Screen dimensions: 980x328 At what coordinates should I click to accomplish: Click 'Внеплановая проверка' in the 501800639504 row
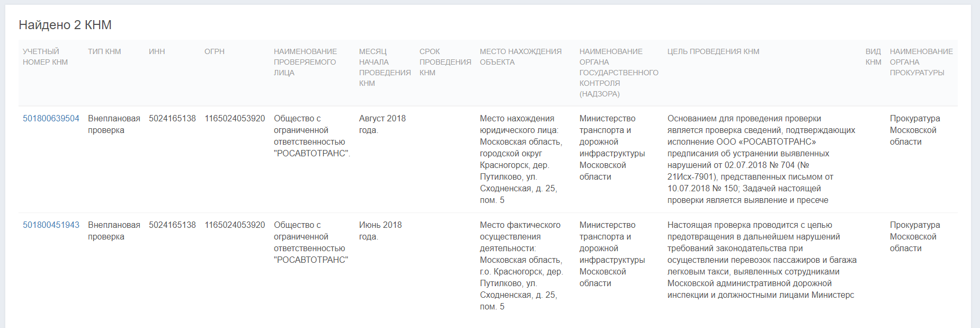pos(114,125)
